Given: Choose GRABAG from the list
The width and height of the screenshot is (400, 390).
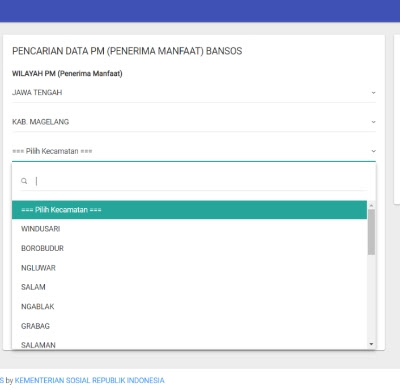Looking at the screenshot, I should click(189, 326).
